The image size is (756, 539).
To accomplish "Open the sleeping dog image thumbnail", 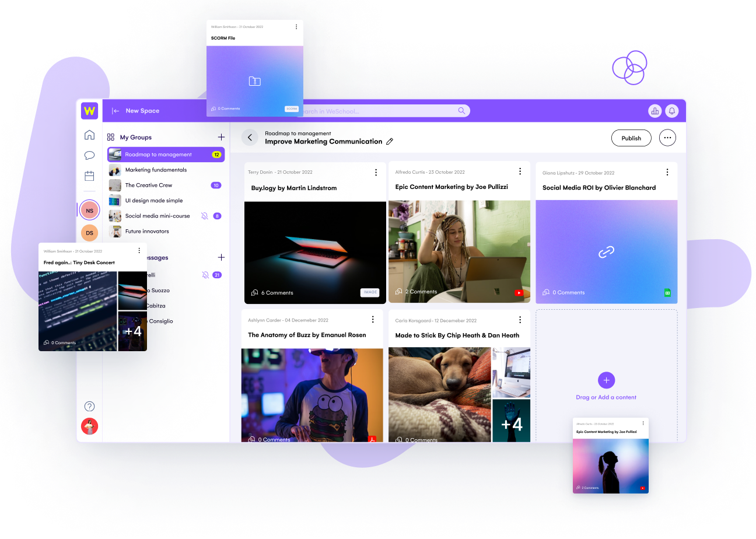I will click(x=440, y=394).
